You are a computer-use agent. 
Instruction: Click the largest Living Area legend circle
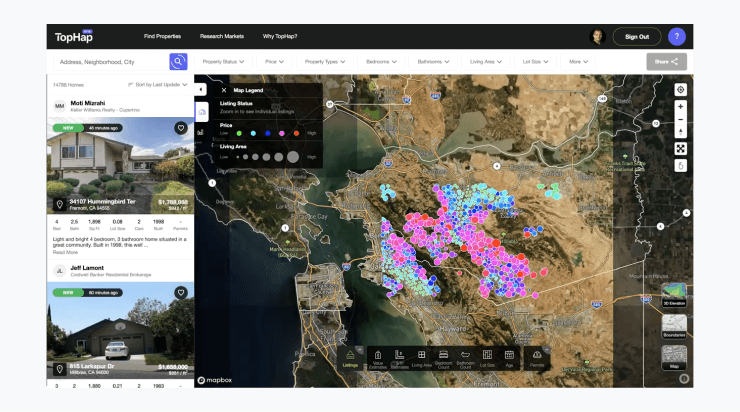(x=293, y=157)
